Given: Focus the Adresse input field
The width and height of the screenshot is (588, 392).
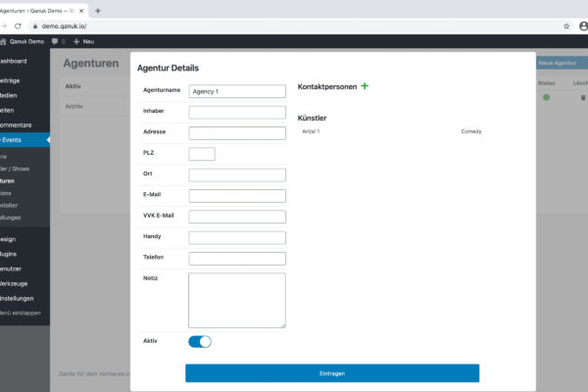Looking at the screenshot, I should pyautogui.click(x=237, y=133).
